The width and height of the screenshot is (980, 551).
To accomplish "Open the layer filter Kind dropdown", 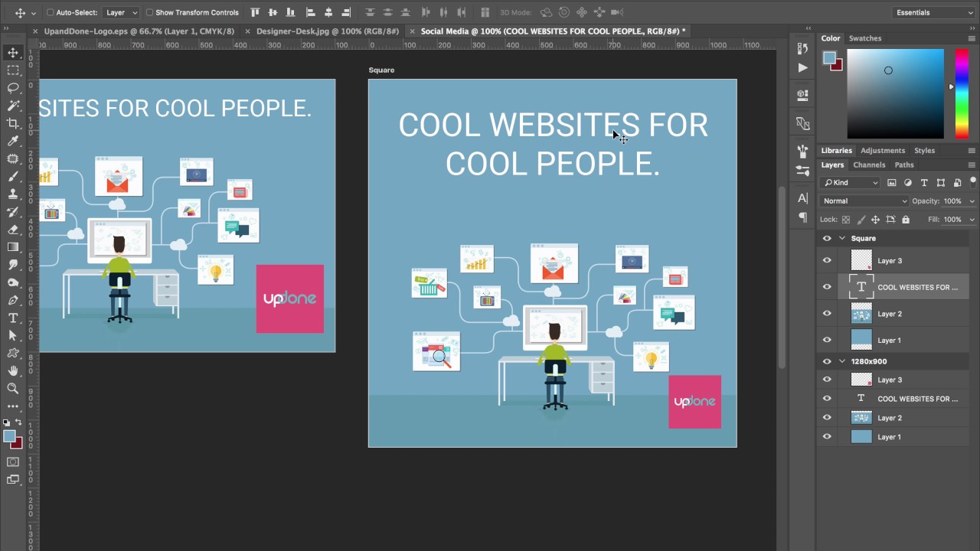I will click(x=851, y=183).
